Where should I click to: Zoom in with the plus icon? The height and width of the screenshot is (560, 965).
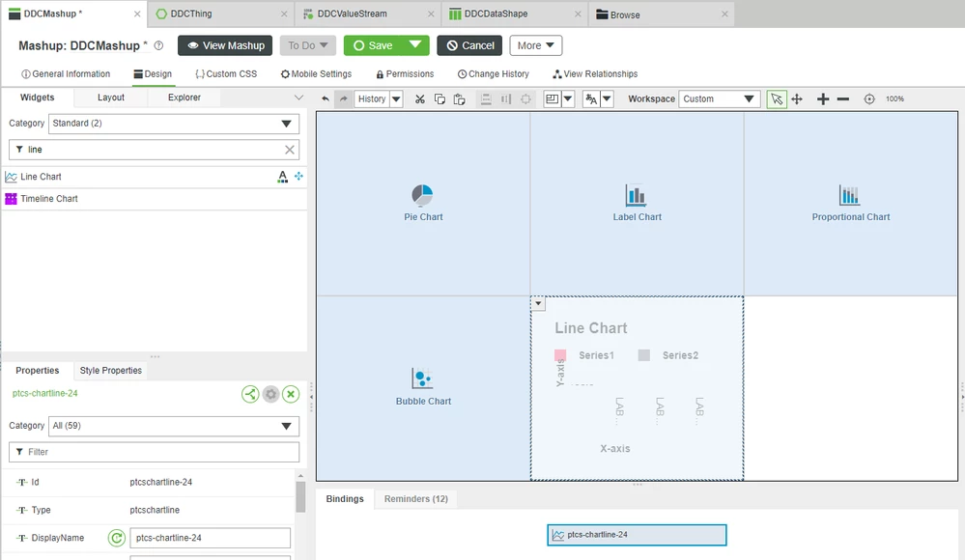pyautogui.click(x=823, y=98)
